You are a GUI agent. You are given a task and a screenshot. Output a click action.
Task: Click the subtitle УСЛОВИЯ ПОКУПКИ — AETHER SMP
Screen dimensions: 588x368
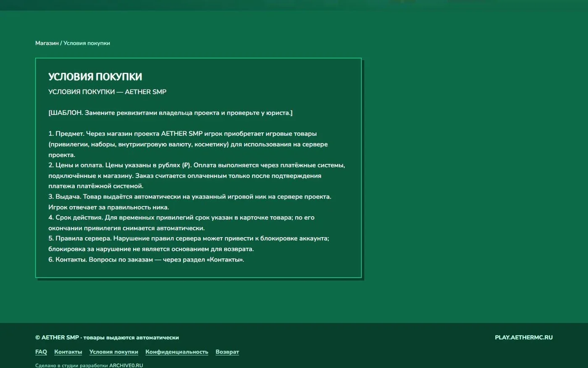[108, 92]
